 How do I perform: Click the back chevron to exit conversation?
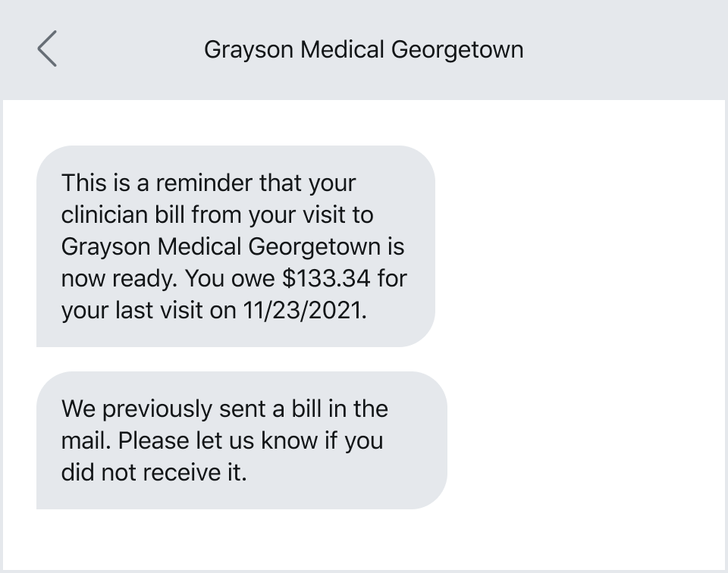tap(47, 49)
